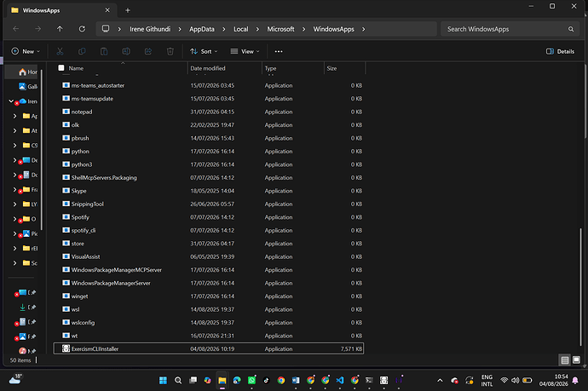
Task: Click the Paste clipboard icon in toolbar
Action: pyautogui.click(x=104, y=51)
